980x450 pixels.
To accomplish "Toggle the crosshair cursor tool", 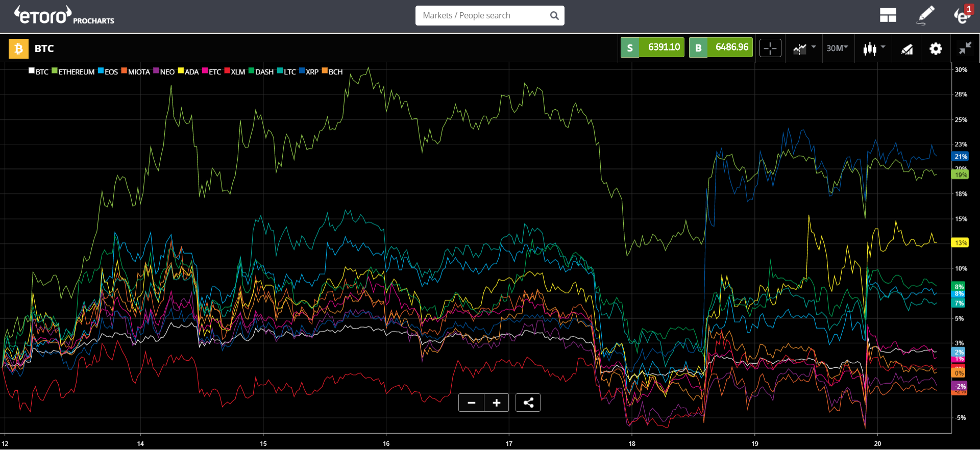I will (770, 48).
